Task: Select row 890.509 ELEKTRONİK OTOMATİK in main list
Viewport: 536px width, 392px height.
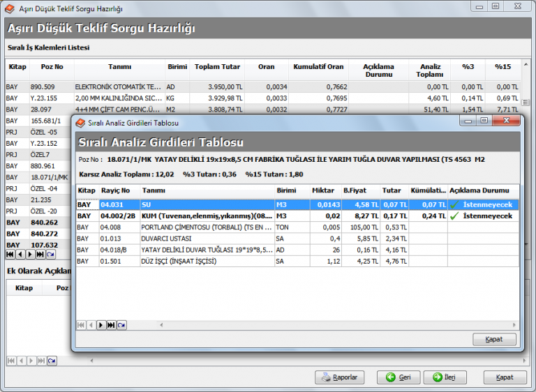Action: [119, 87]
